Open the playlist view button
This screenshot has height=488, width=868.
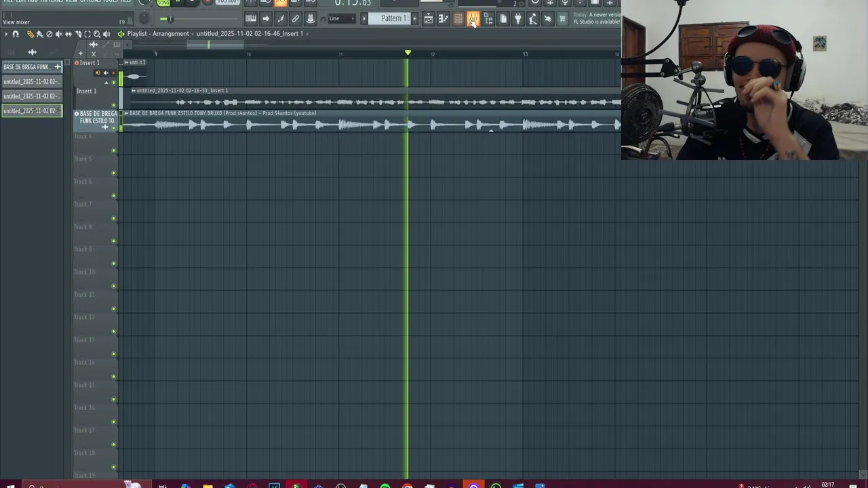[429, 18]
